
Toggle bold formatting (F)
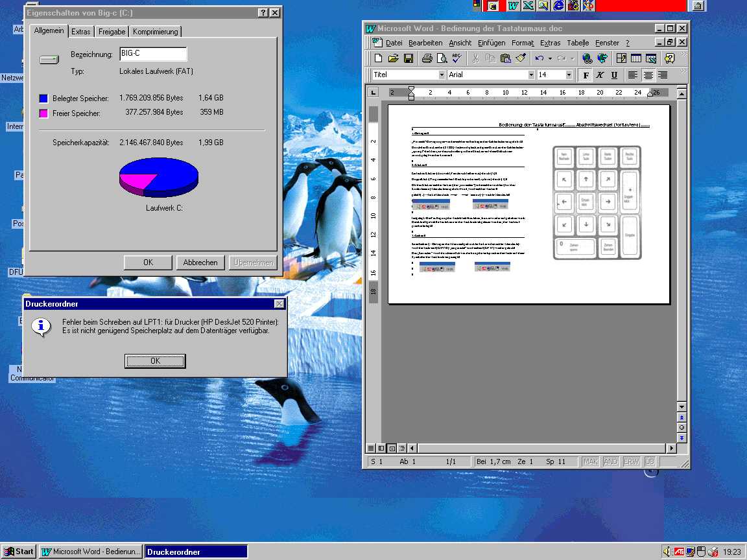586,75
